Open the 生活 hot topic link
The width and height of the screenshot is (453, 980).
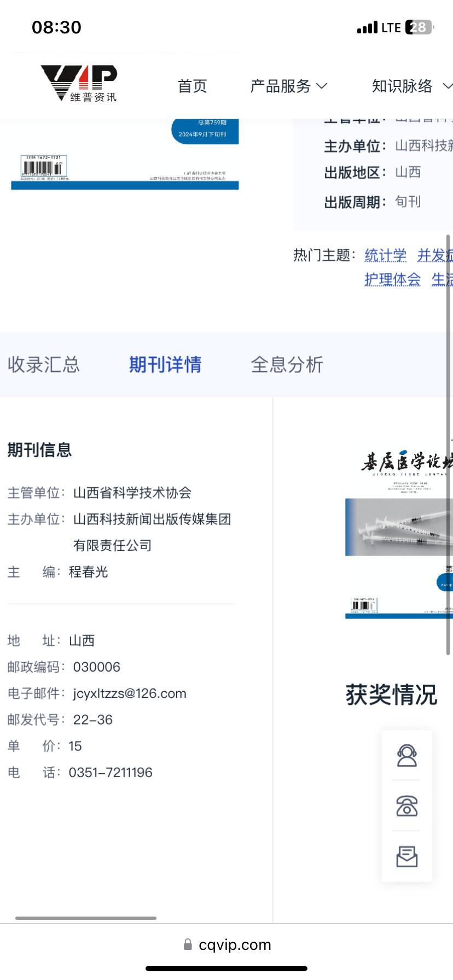(x=442, y=279)
